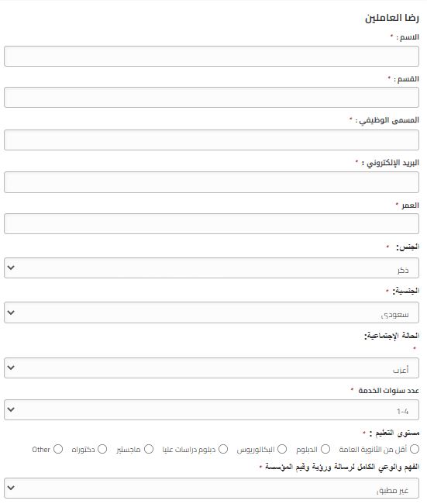Viewport: 427px width, 504px height.
Task: Open the الحالة الإجتماعية dropdown showing أعزب
Action: point(212,368)
